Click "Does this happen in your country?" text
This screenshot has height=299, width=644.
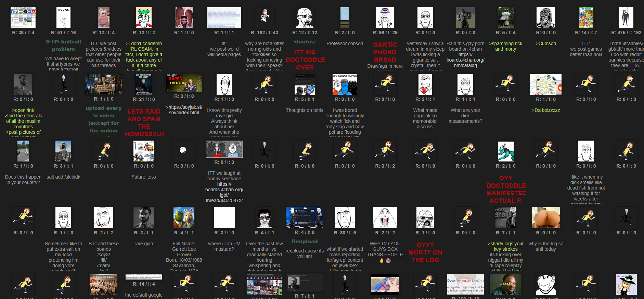click(23, 180)
